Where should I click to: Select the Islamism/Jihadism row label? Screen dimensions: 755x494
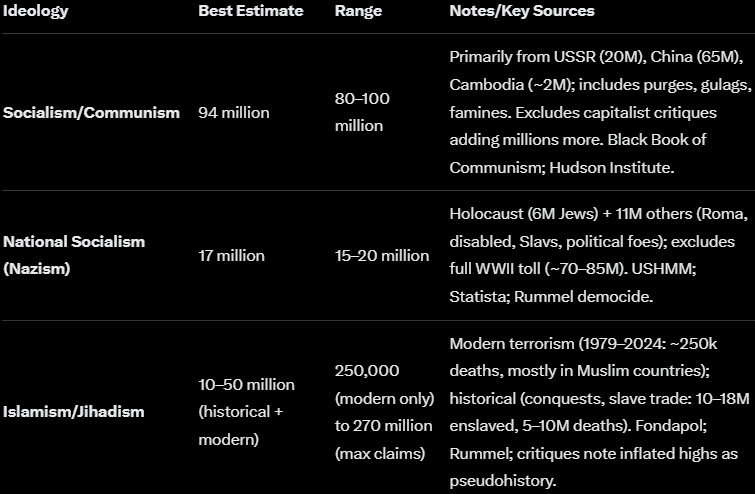pyautogui.click(x=74, y=411)
